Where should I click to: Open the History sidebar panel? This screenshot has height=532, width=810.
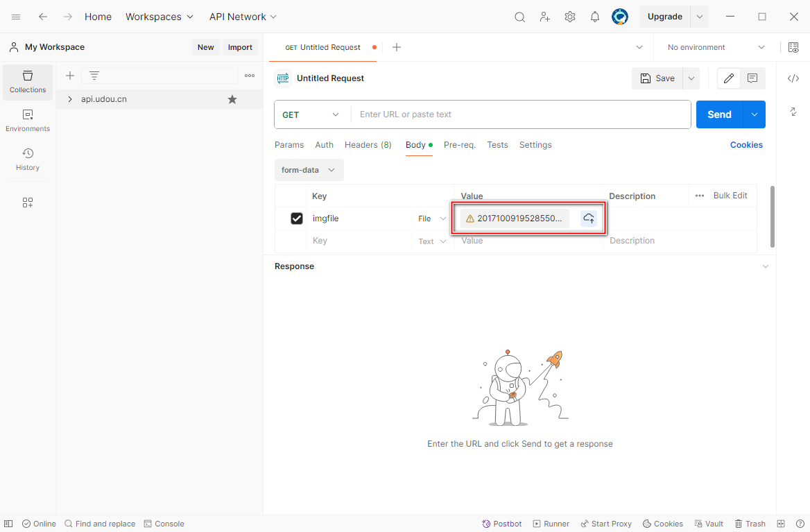pyautogui.click(x=28, y=159)
